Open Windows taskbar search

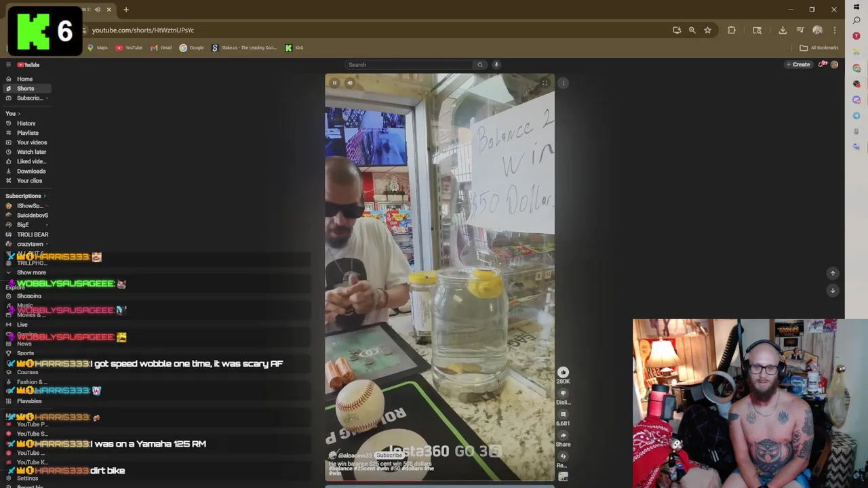click(857, 20)
